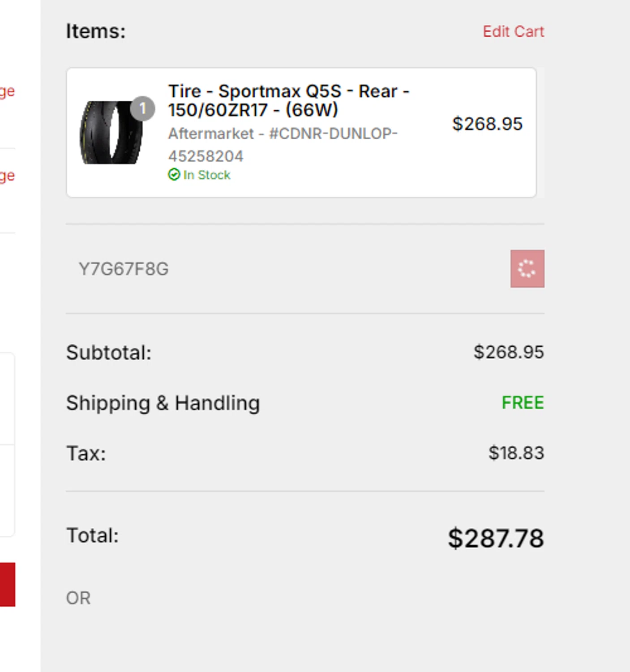Image resolution: width=630 pixels, height=672 pixels.
Task: Click the item price $268.95 in card
Action: 487,124
